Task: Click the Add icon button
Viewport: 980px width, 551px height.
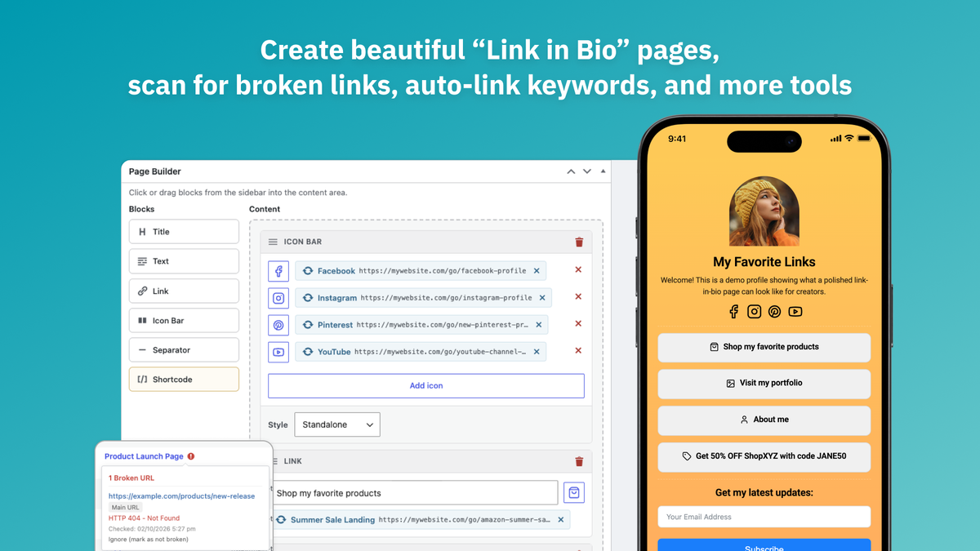Action: (426, 385)
